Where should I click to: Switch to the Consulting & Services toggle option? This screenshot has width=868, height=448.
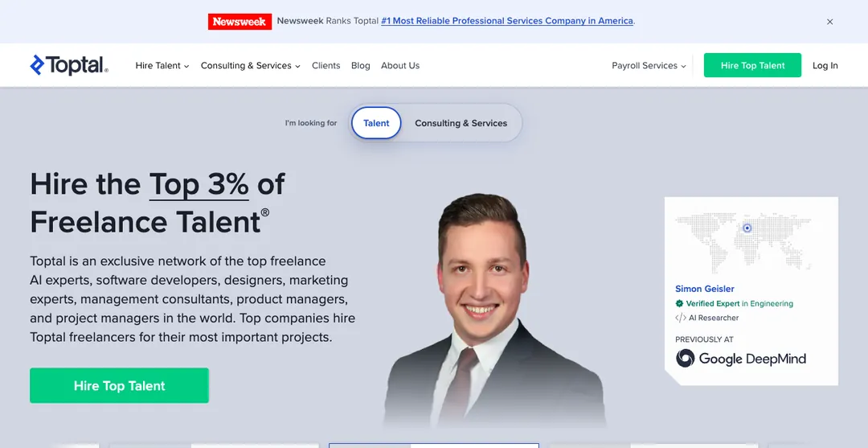(461, 123)
